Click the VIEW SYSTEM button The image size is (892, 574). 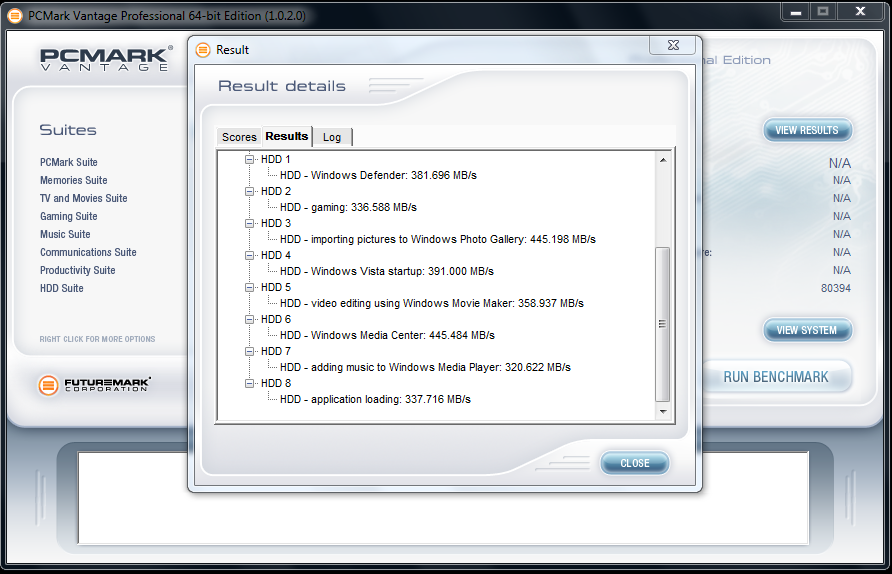(807, 331)
